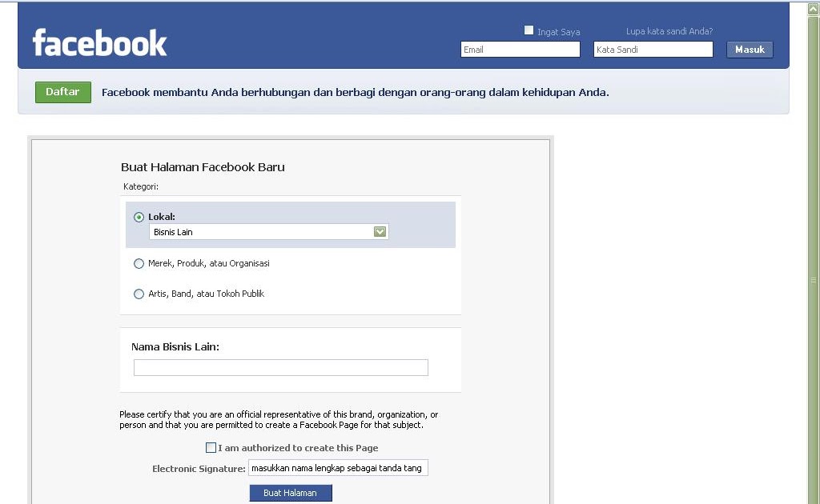Focus the Email input field
This screenshot has width=820, height=504.
521,50
